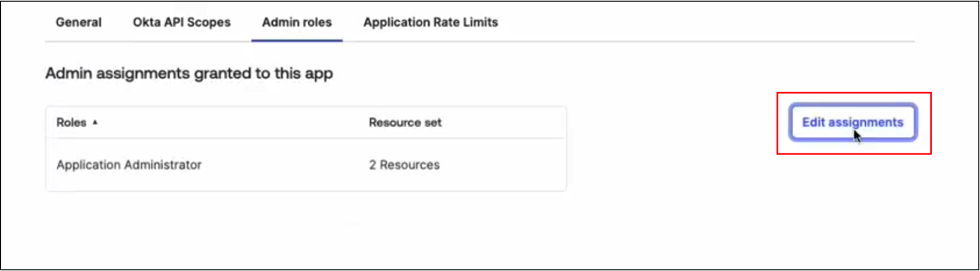The height and width of the screenshot is (271, 980).
Task: Select the Application Administrator role name
Action: click(129, 165)
